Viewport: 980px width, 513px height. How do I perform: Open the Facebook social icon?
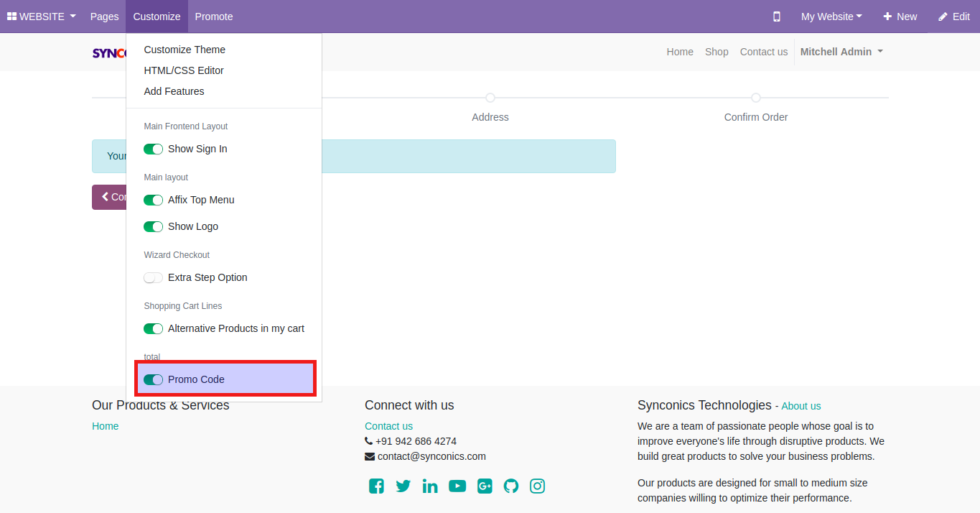point(376,486)
